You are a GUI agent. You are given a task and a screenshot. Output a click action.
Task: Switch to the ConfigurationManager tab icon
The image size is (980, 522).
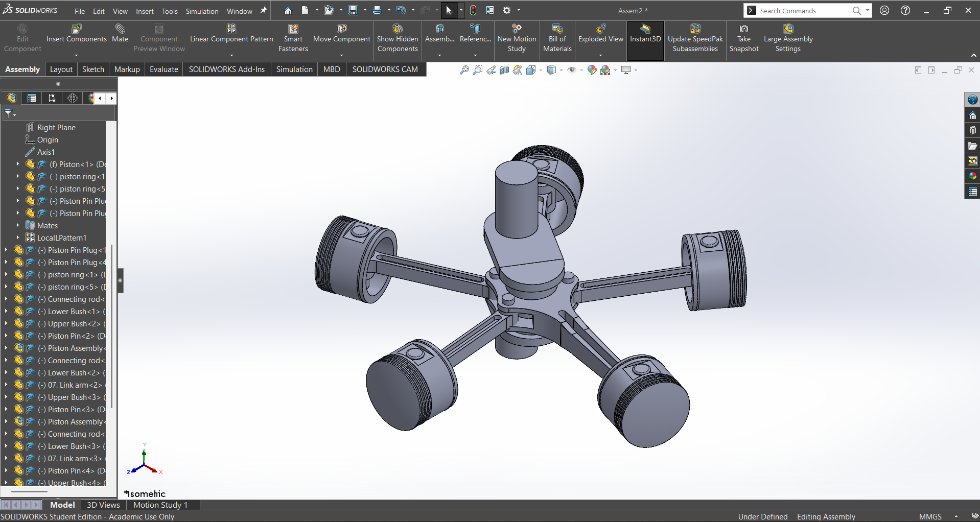(x=52, y=98)
